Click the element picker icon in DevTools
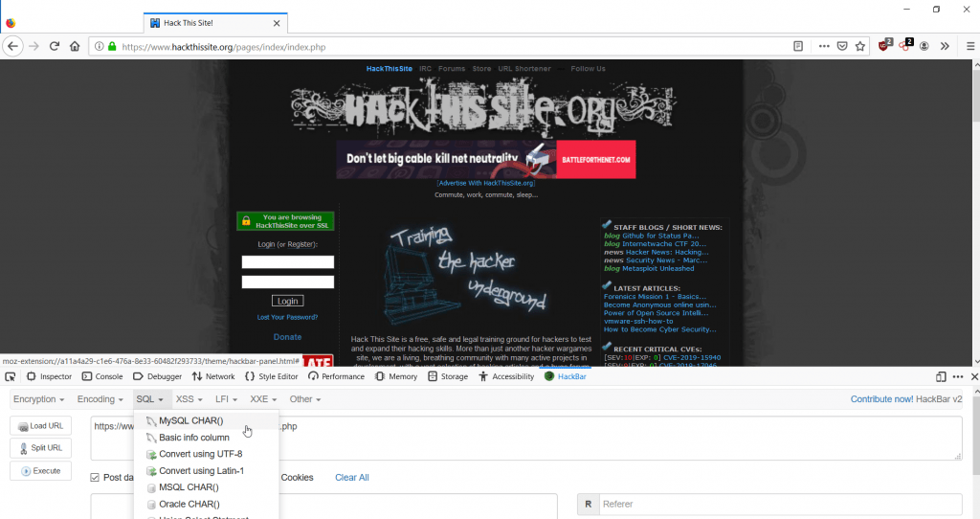 coord(11,376)
